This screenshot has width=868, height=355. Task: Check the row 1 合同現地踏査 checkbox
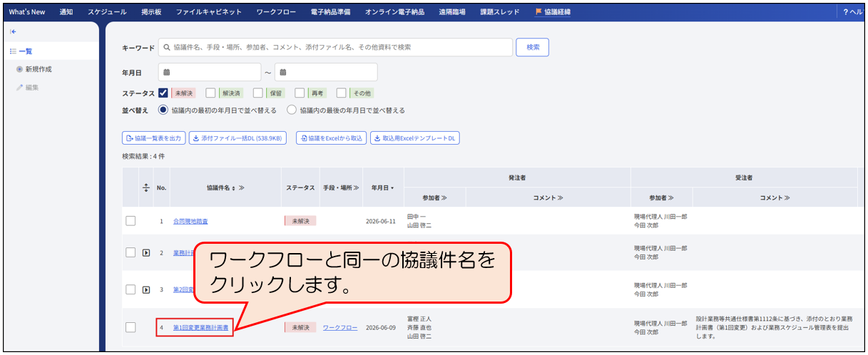click(131, 221)
